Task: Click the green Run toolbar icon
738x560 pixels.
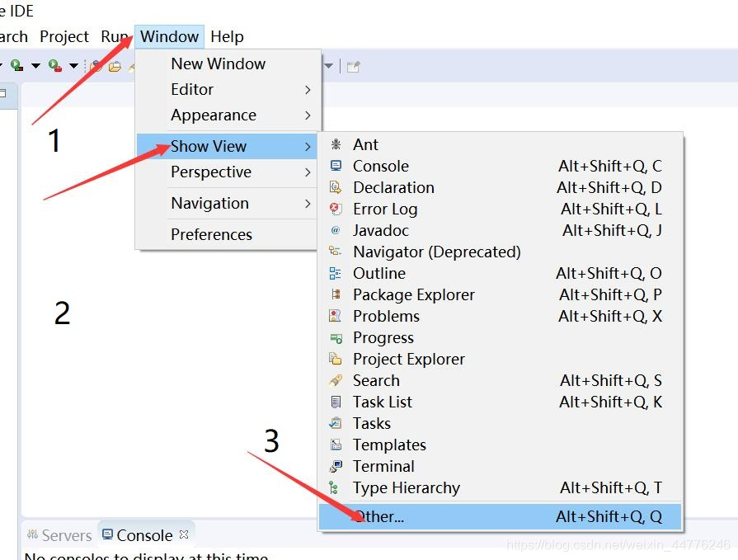Action: (x=17, y=65)
